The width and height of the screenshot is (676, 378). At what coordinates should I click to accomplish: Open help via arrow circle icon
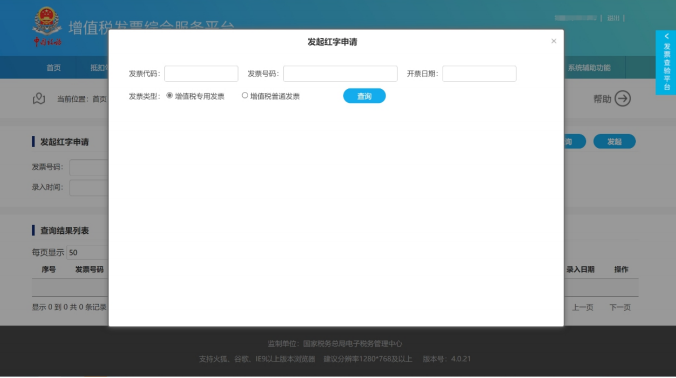click(x=623, y=99)
